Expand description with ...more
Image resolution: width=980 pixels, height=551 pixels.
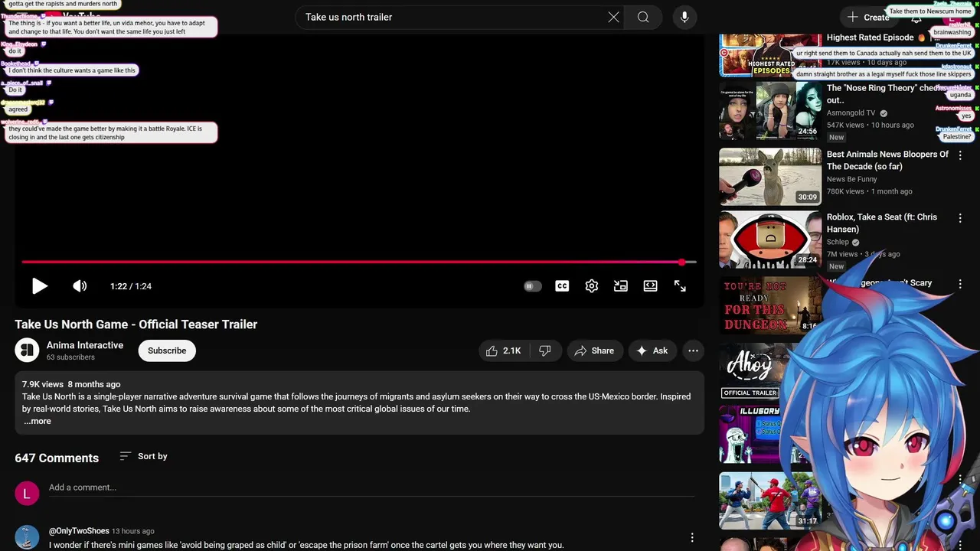click(37, 421)
